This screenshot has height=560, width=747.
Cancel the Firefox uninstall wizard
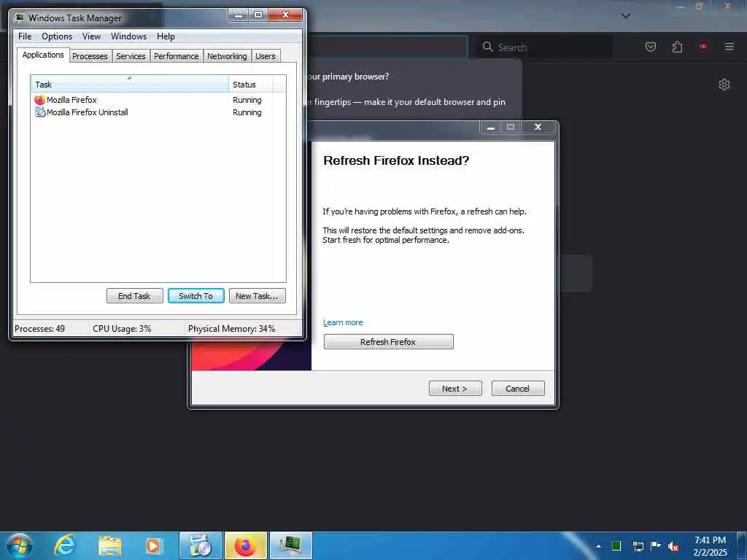[517, 388]
